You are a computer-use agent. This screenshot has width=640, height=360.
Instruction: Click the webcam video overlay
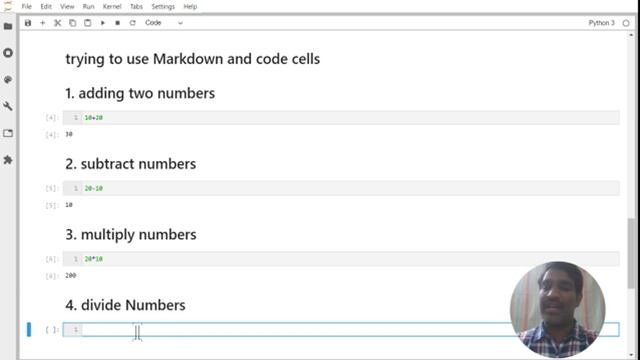click(x=558, y=309)
